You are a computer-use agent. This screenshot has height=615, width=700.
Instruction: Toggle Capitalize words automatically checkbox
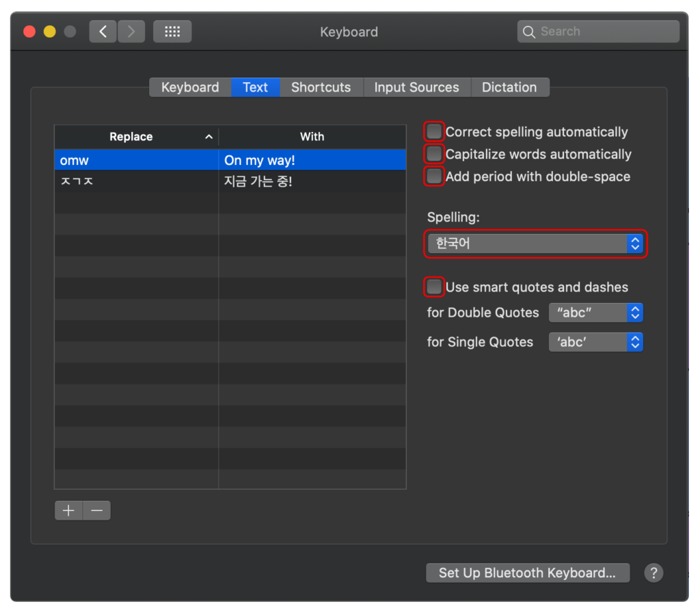point(434,154)
